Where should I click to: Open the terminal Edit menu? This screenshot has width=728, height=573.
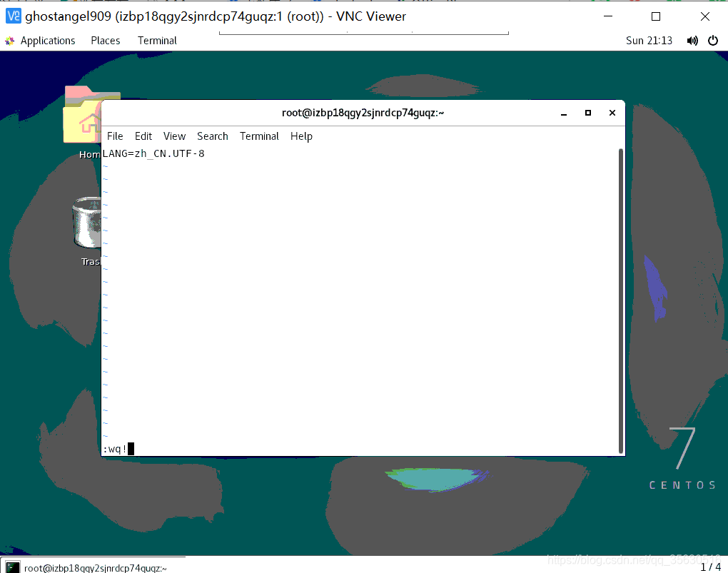(143, 136)
